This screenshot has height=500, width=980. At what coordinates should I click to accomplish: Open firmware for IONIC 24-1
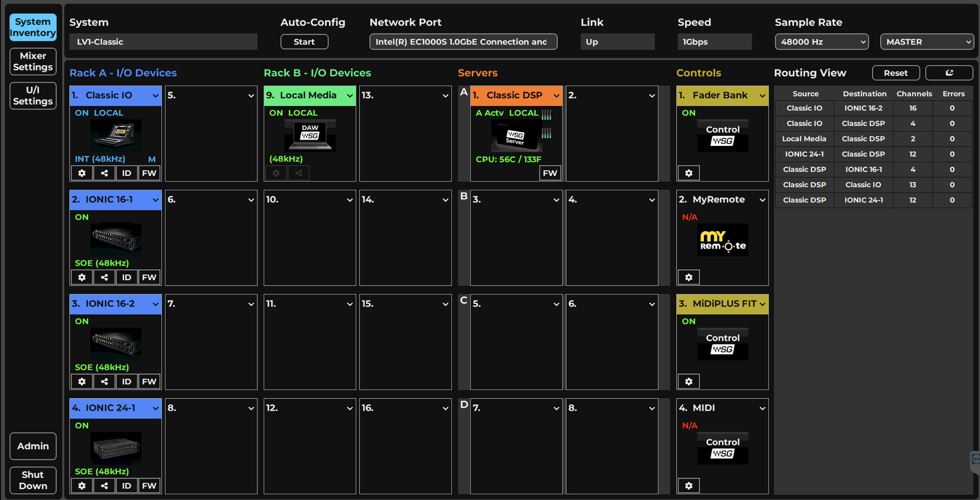click(149, 486)
